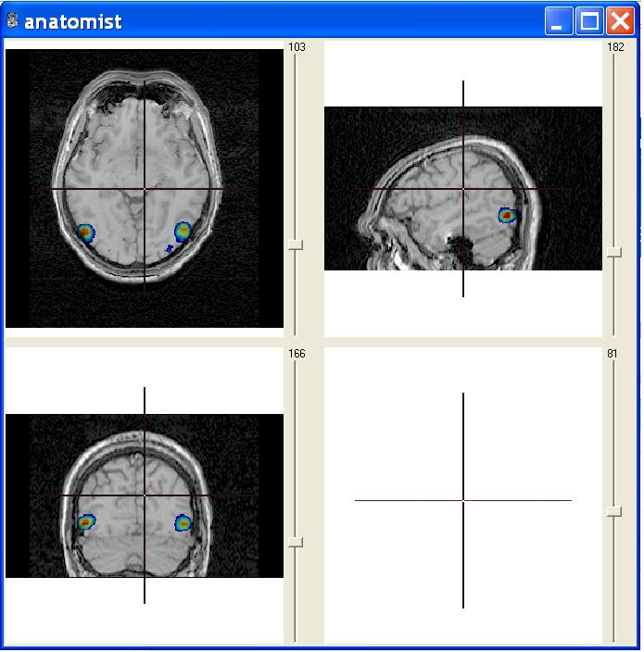
Task: Select the coronal slider handle labeled 166
Action: click(296, 542)
